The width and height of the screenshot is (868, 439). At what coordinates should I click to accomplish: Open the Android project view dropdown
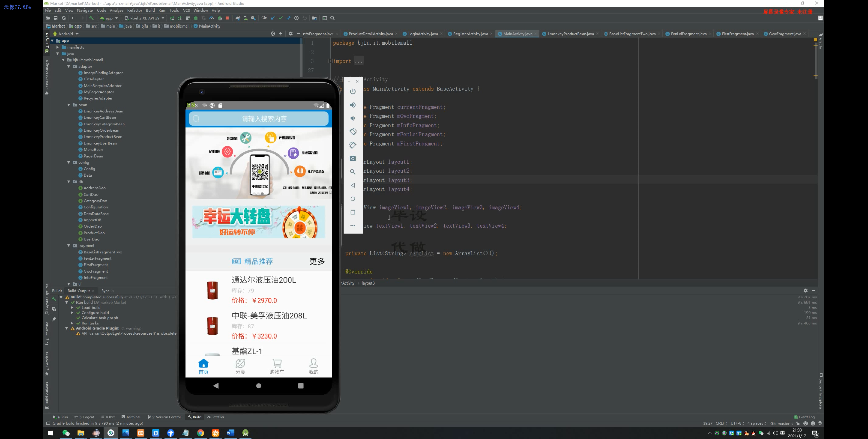(x=66, y=34)
